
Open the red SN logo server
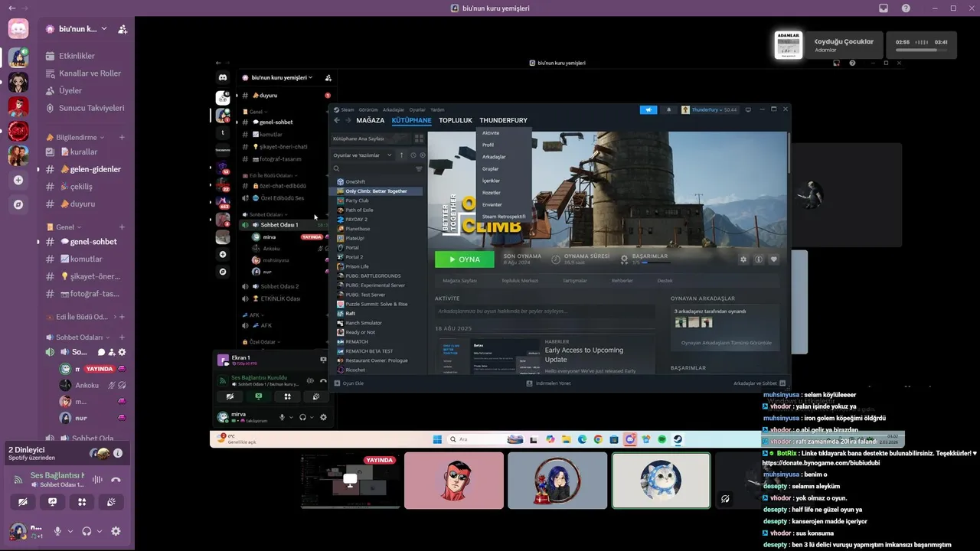pos(18,131)
